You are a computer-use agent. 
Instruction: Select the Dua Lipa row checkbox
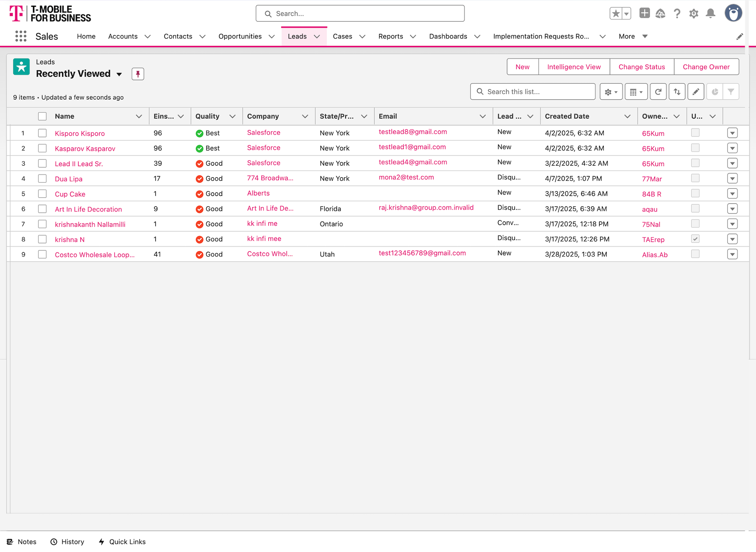point(42,178)
